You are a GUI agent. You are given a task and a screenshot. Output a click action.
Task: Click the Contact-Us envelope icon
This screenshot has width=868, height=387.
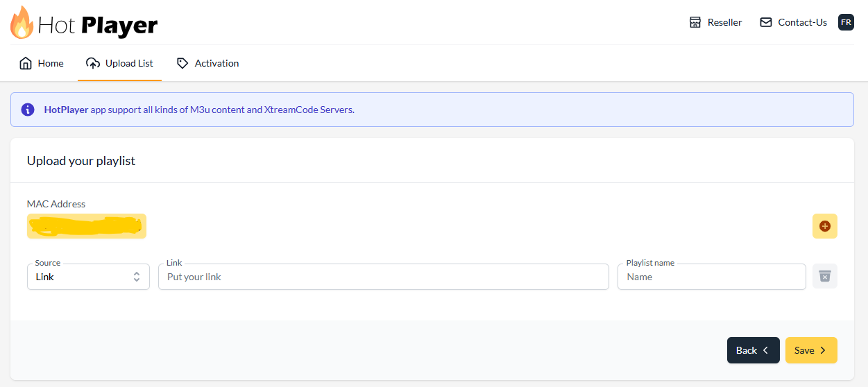click(x=766, y=22)
